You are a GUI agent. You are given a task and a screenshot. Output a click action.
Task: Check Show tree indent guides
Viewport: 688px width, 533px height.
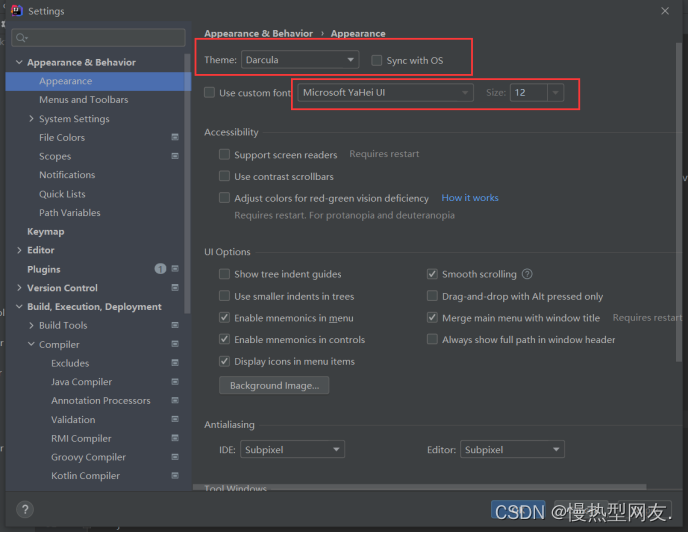pos(224,274)
